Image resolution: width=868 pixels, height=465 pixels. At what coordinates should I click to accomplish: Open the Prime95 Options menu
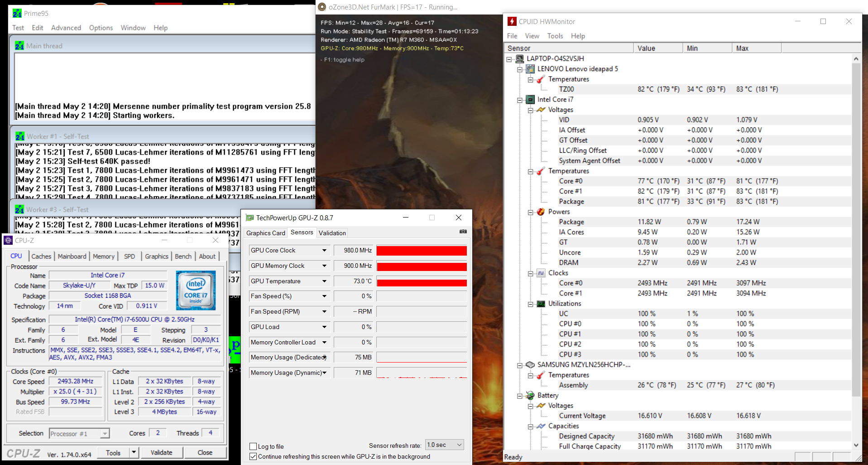tap(101, 28)
